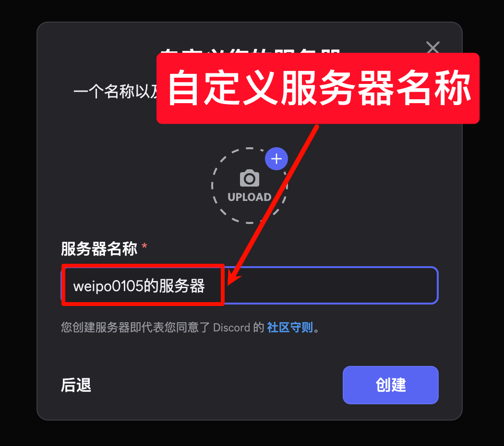Click the 服务器名称 field label
504x446 pixels.
tap(99, 249)
